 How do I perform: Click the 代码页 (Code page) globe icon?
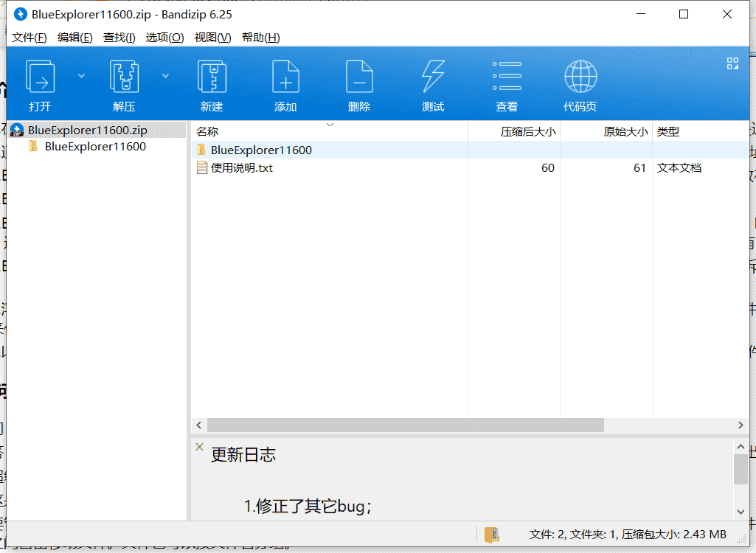[x=580, y=76]
